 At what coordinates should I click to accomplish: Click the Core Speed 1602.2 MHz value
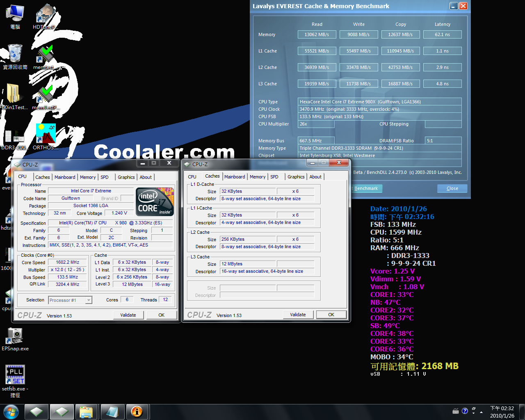click(x=68, y=262)
